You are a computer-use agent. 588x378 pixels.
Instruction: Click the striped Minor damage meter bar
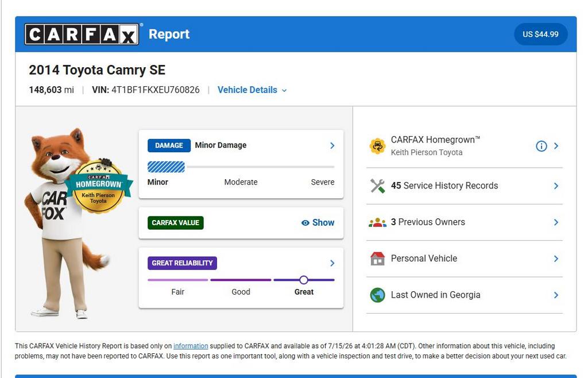[166, 167]
